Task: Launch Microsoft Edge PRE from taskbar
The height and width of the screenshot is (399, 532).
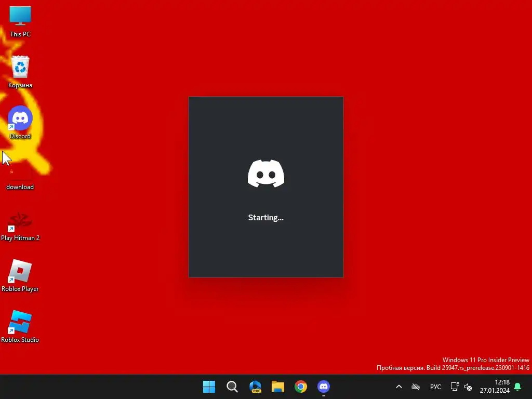Action: coord(255,387)
